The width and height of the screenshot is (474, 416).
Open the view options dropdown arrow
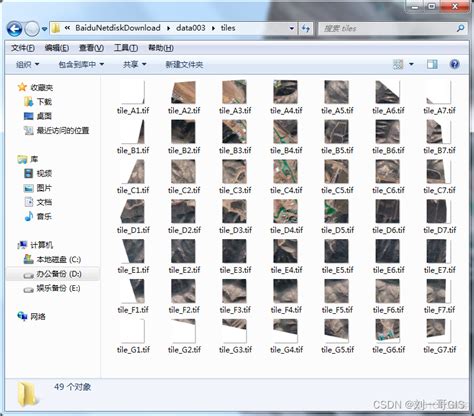411,64
